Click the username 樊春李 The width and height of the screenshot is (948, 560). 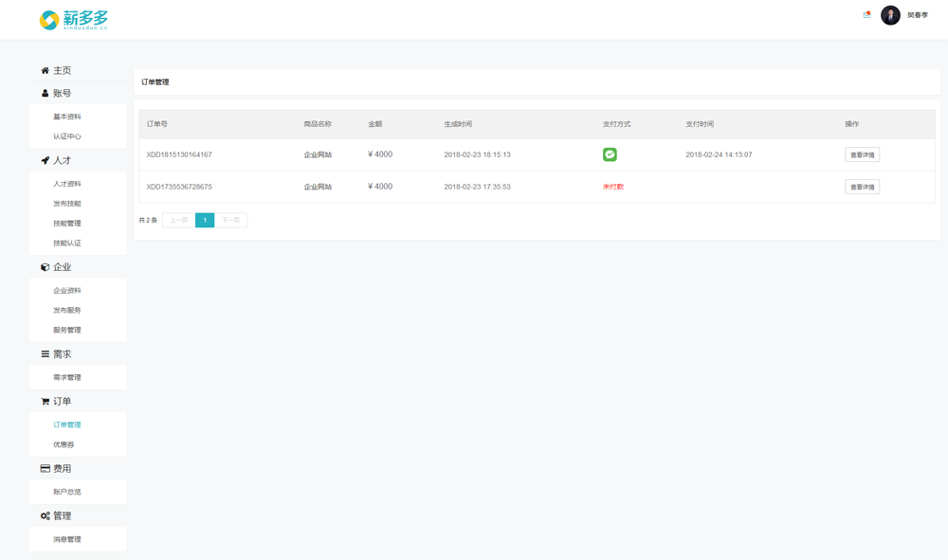pyautogui.click(x=917, y=15)
